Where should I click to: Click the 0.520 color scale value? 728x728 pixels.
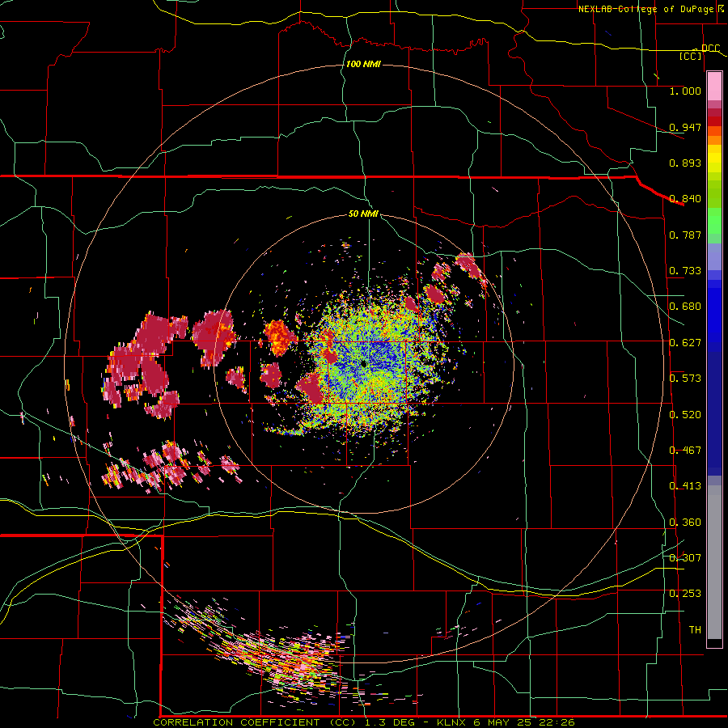(685, 415)
